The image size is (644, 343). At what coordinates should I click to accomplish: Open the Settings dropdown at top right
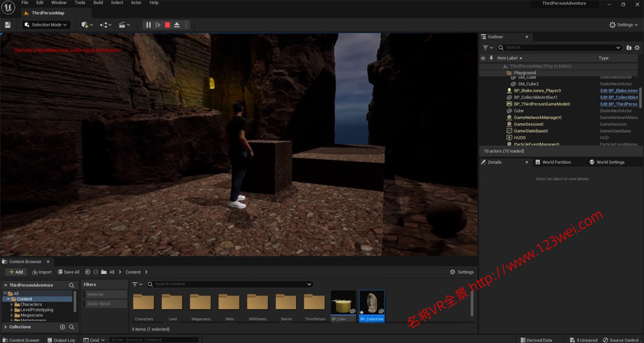point(623,25)
